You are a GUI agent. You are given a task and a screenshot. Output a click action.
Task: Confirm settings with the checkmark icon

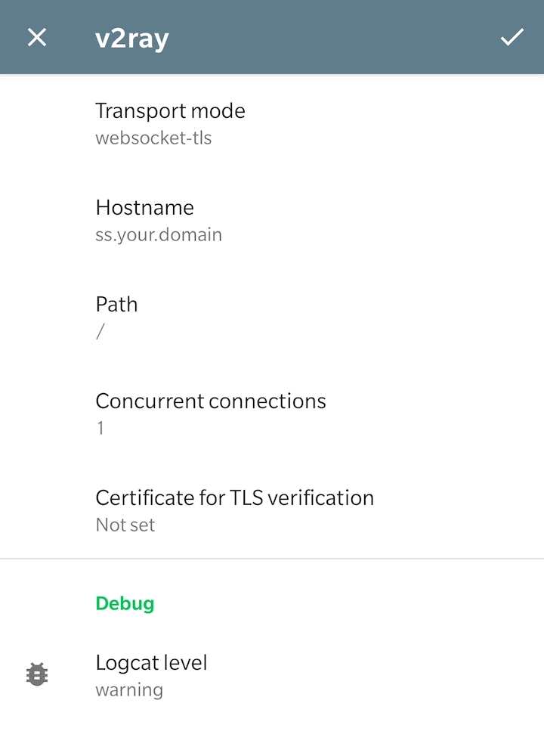coord(512,37)
